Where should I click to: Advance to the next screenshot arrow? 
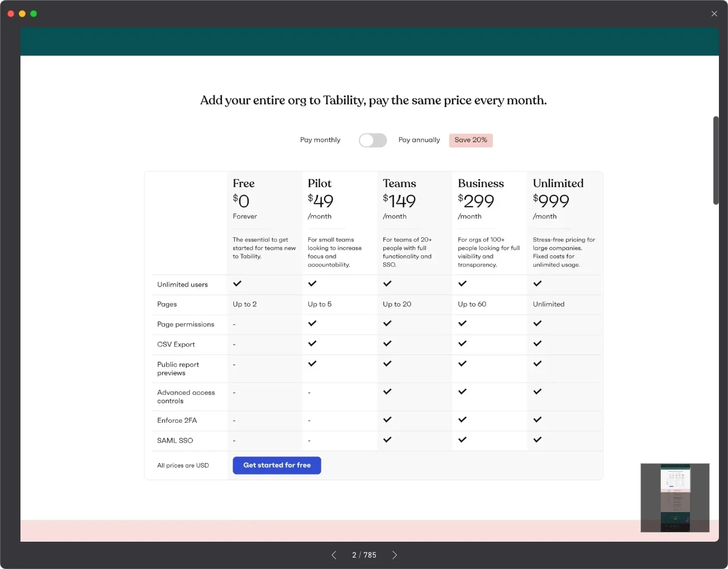pyautogui.click(x=394, y=555)
